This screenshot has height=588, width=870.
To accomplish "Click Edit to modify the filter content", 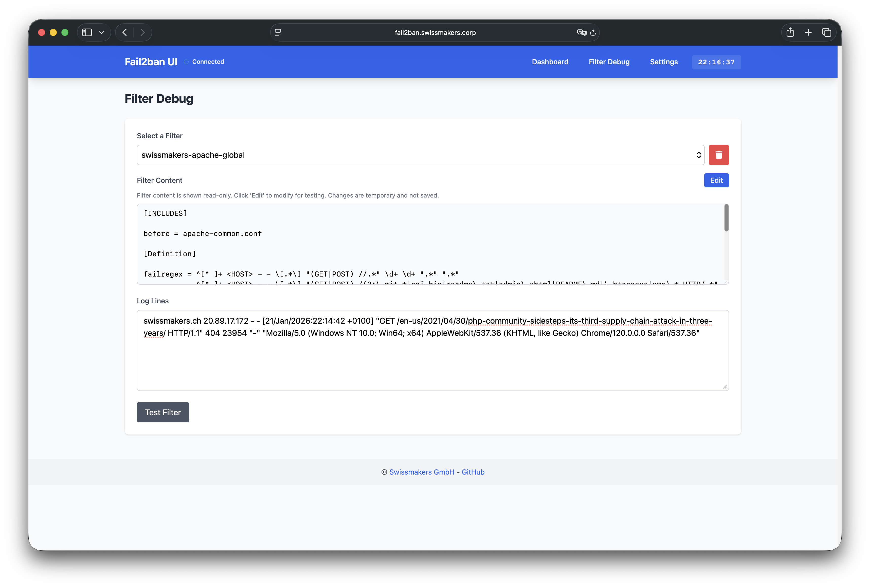I will tap(716, 180).
